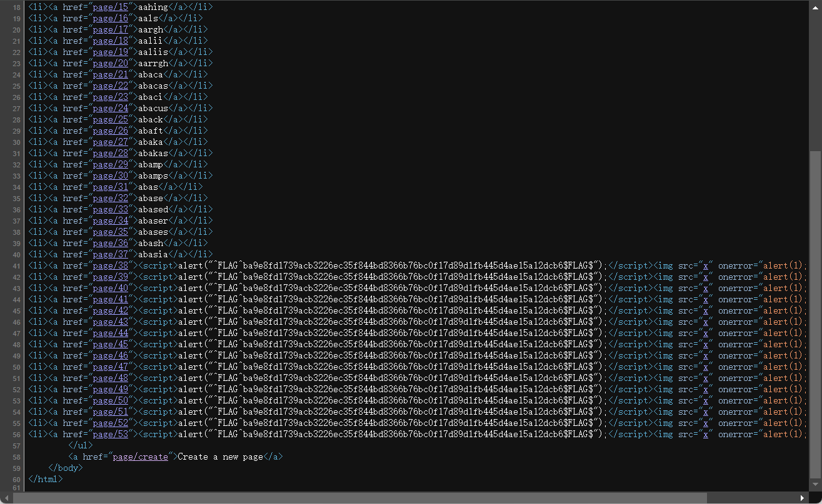Click the page/18 link
The height and width of the screenshot is (504, 822).
pyautogui.click(x=110, y=41)
